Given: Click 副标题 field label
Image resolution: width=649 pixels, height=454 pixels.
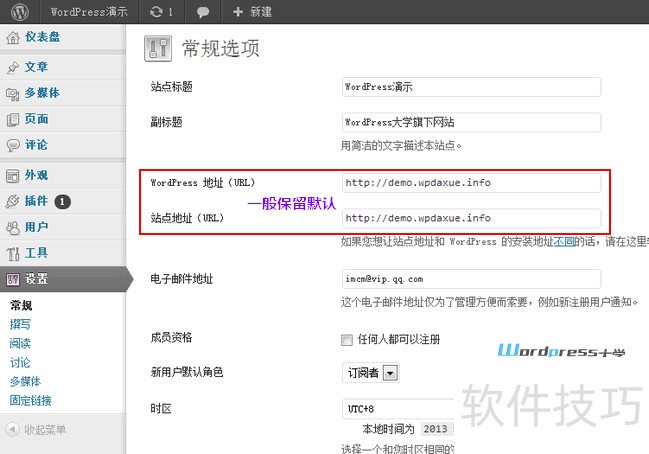Looking at the screenshot, I should pos(166,122).
